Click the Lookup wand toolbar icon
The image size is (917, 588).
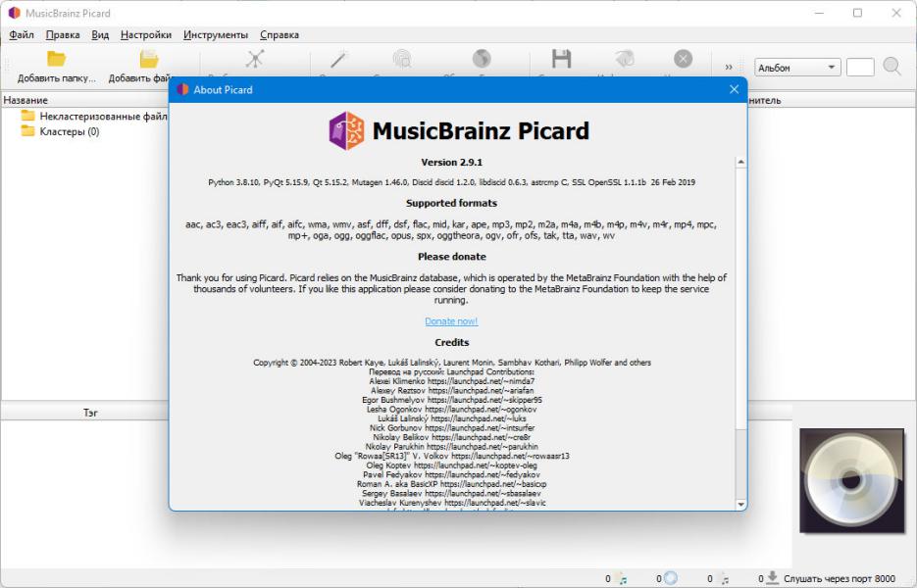point(339,59)
